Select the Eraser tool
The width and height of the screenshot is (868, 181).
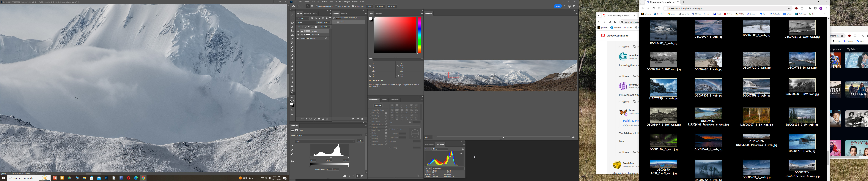pyautogui.click(x=292, y=58)
